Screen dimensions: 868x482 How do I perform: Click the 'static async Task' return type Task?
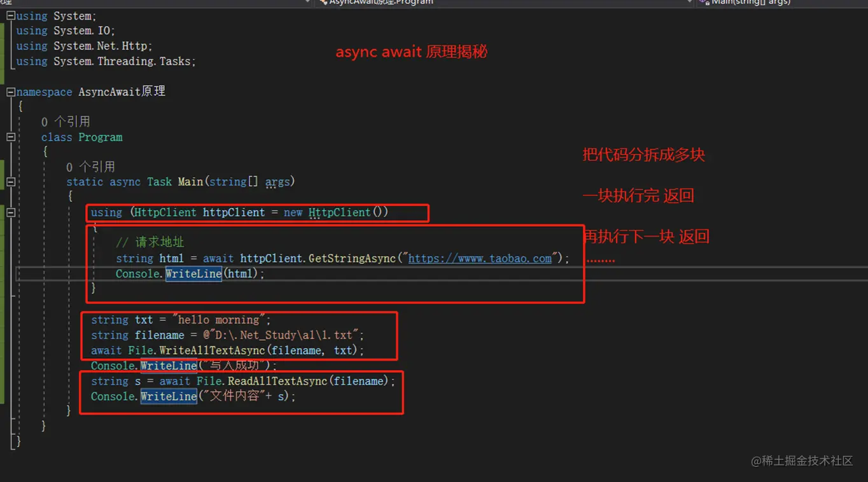159,182
